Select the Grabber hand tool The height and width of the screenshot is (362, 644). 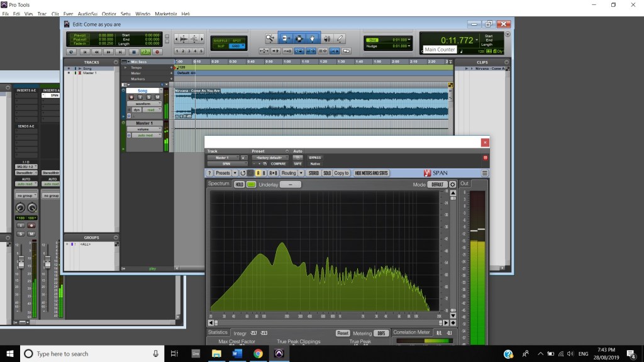[313, 38]
